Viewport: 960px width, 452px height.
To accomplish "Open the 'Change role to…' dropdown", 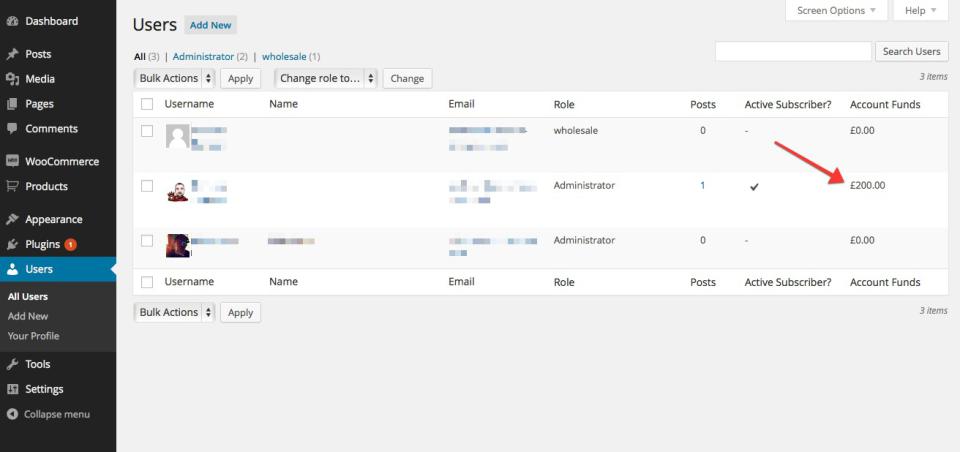I will pyautogui.click(x=326, y=78).
